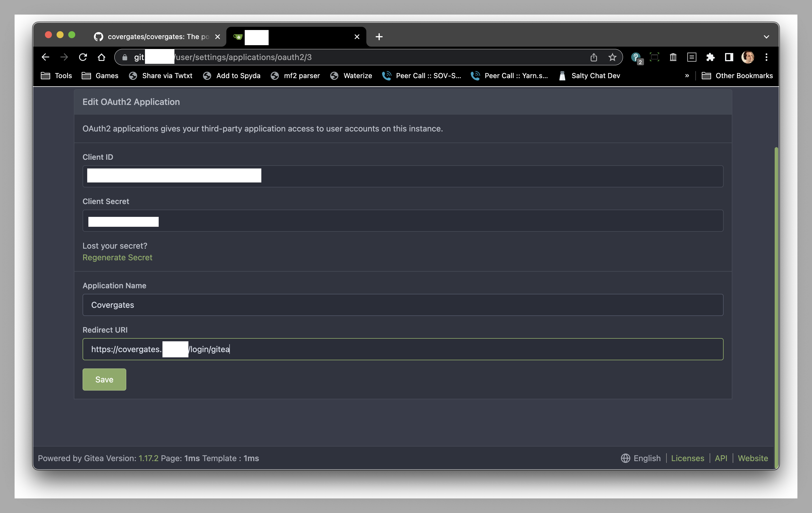Expand the bookmarks overflow chevron
The image size is (812, 513).
tap(687, 75)
